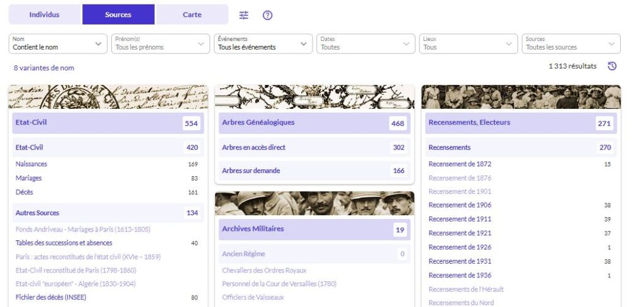The width and height of the screenshot is (644, 307).
Task: Open the Sources tab
Action: pyautogui.click(x=118, y=14)
